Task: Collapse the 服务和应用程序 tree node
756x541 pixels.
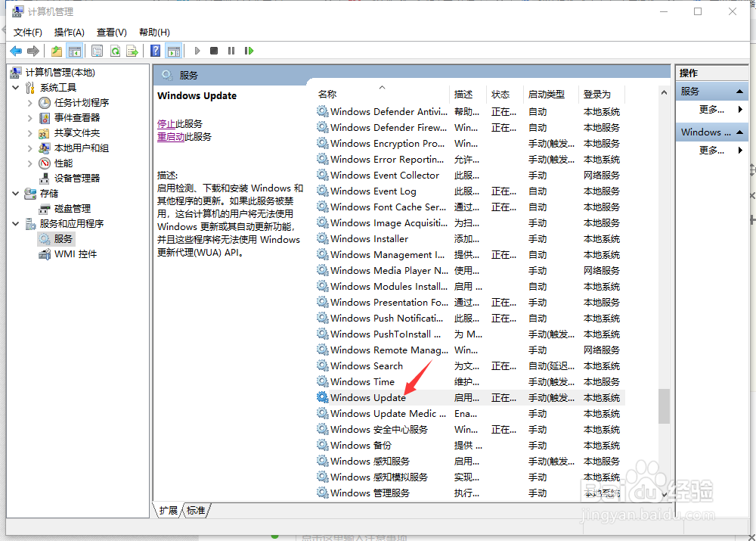Action: 15,223
